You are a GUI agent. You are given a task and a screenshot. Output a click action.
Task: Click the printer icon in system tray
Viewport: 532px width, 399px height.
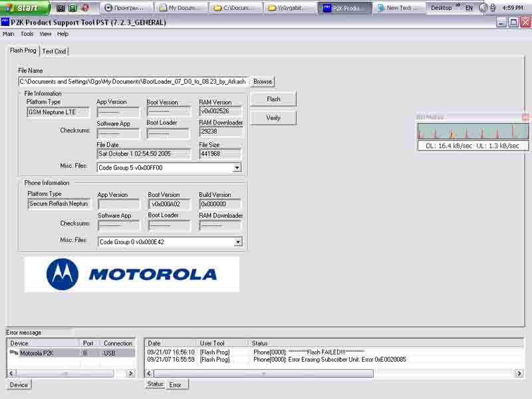coord(493,8)
